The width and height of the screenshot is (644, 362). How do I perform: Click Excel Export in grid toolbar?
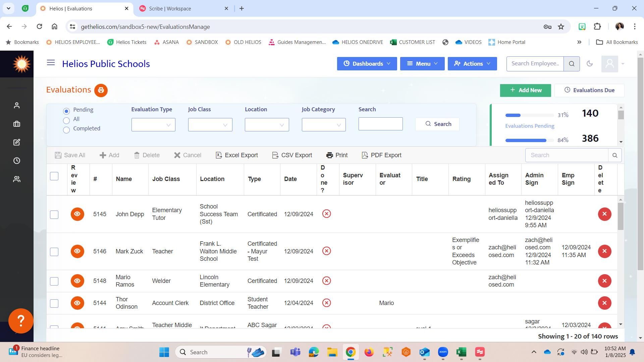237,155
